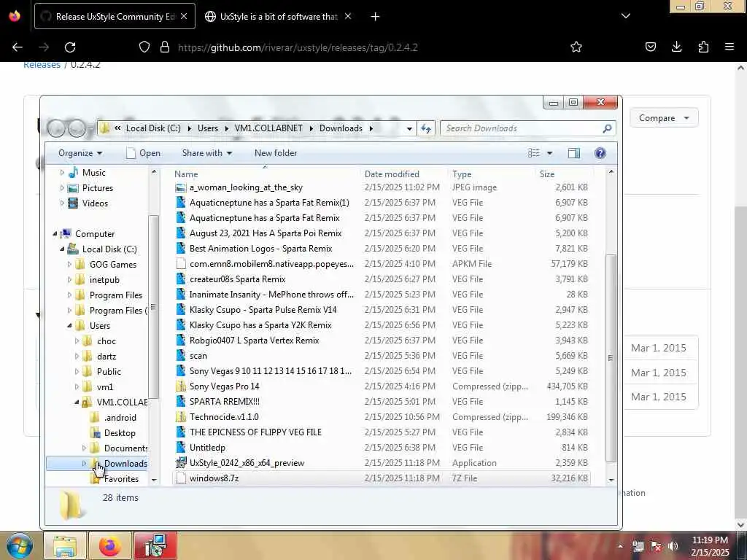Viewport: 747px width, 560px height.
Task: Click Users in the address breadcrumb
Action: coord(208,128)
